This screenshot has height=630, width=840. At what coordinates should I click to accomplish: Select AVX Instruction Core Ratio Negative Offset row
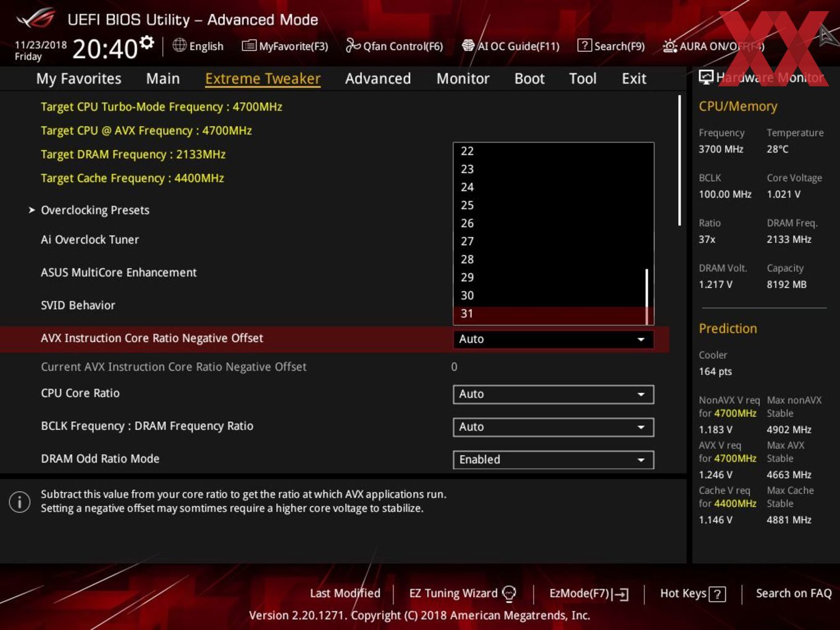334,339
